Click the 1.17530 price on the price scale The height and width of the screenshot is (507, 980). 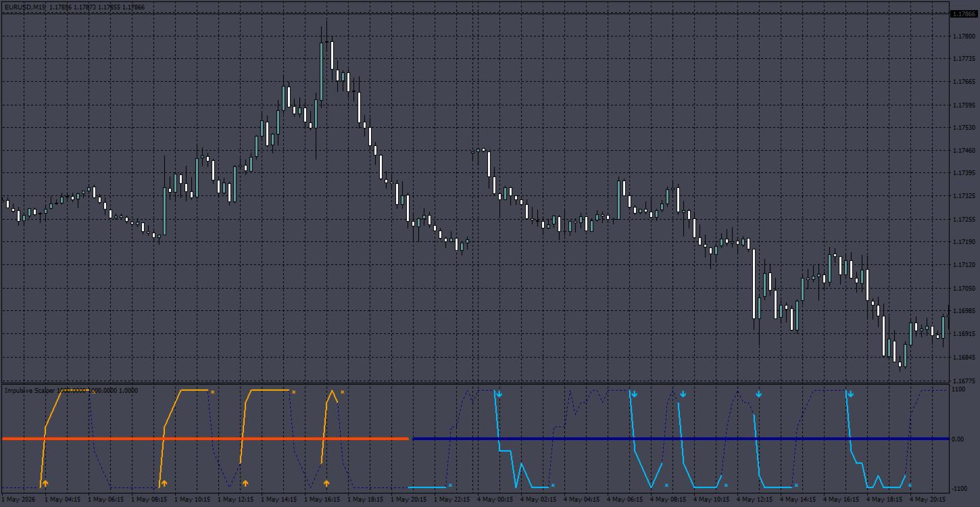pyautogui.click(x=963, y=128)
